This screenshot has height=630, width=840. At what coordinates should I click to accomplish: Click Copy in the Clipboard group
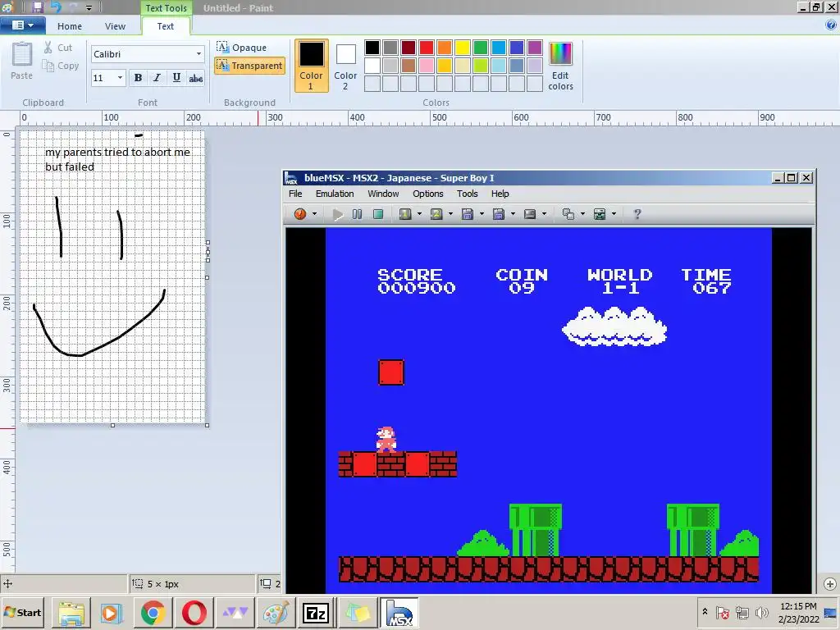61,66
